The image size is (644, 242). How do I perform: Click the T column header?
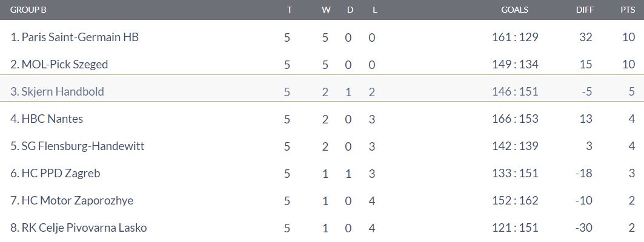(x=290, y=10)
